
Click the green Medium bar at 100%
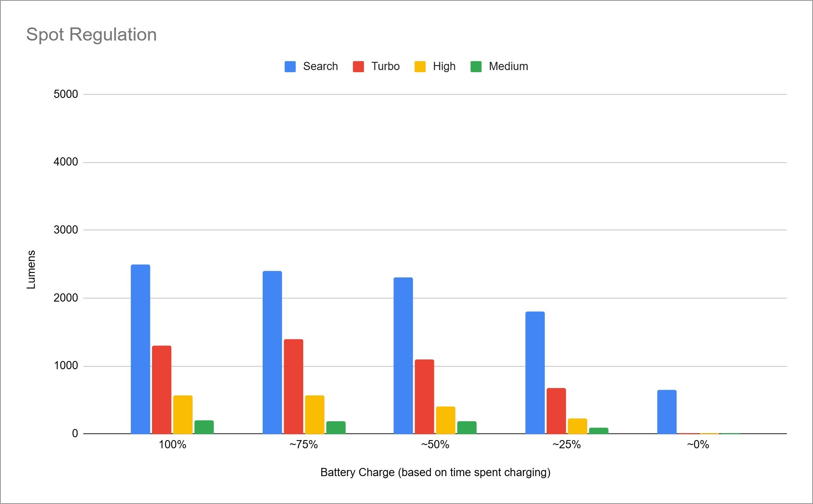[x=204, y=427]
